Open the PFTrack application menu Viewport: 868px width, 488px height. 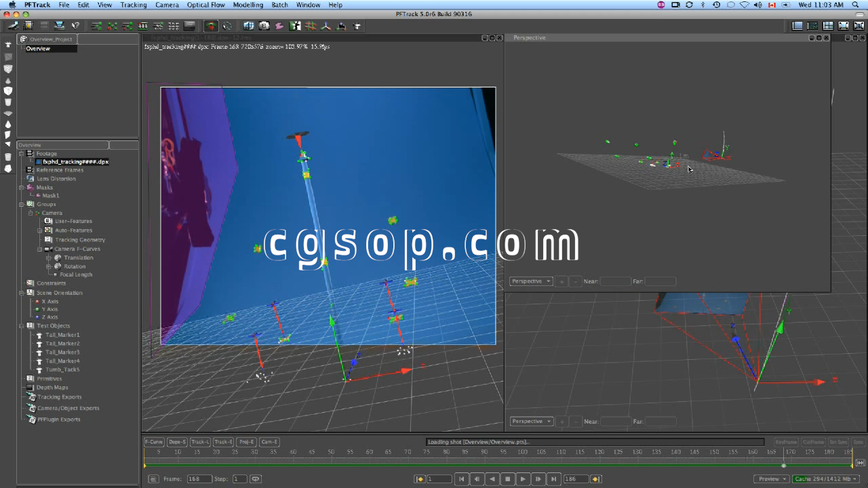tap(37, 5)
